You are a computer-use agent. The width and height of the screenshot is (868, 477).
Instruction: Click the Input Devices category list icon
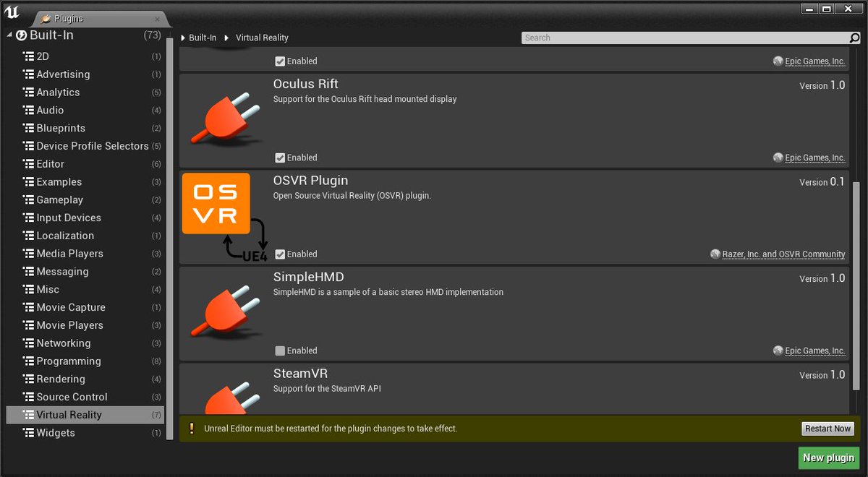click(28, 218)
